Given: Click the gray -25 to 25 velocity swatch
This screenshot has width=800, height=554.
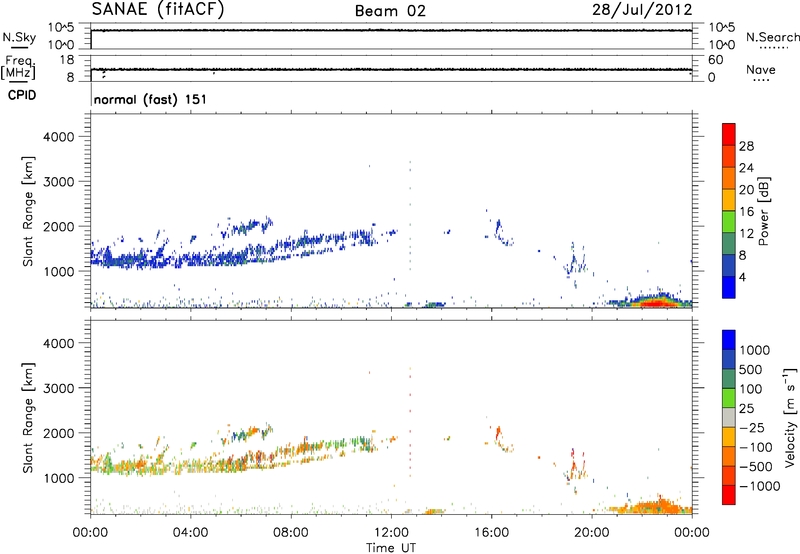Looking at the screenshot, I should pos(729,417).
